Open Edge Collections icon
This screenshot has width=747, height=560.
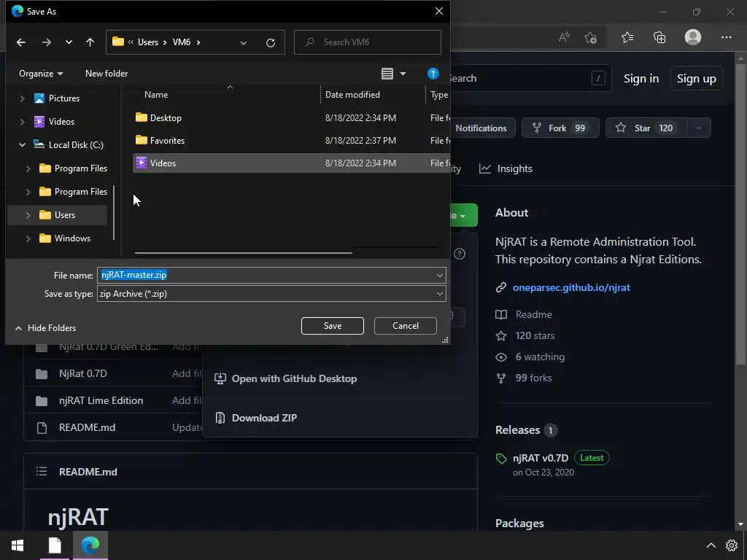[x=659, y=37]
